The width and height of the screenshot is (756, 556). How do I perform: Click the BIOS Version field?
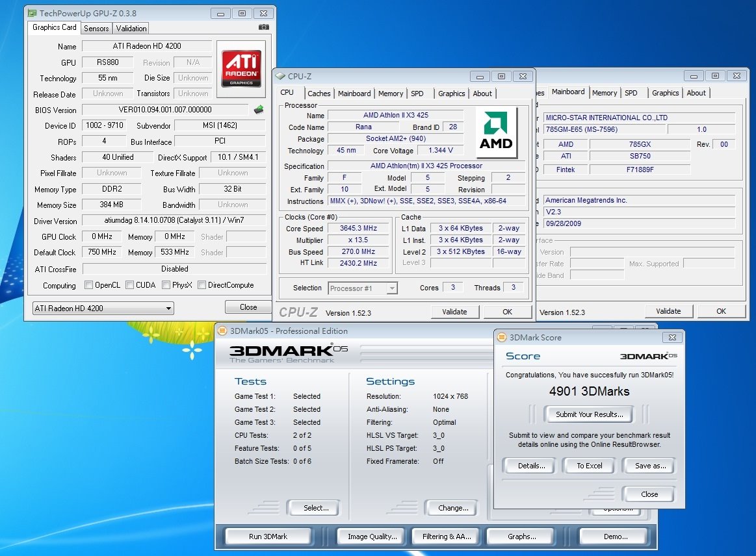(x=165, y=110)
